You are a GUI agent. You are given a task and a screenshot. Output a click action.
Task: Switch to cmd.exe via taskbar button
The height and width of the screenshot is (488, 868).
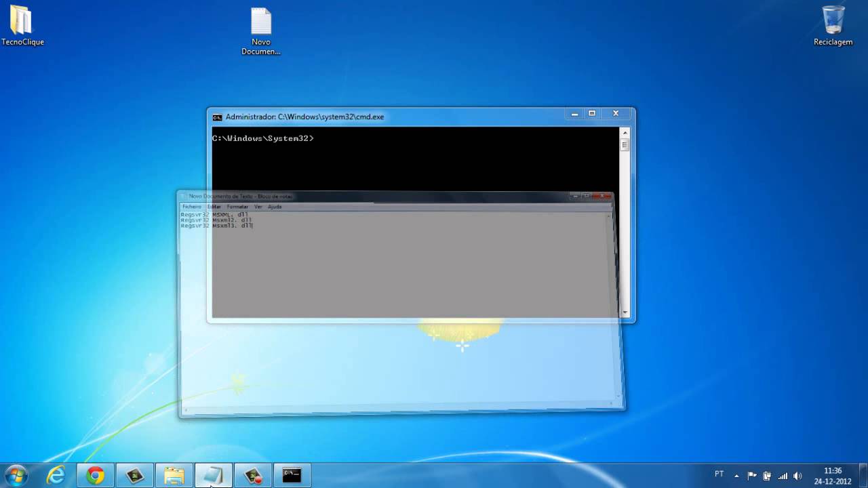coord(292,475)
